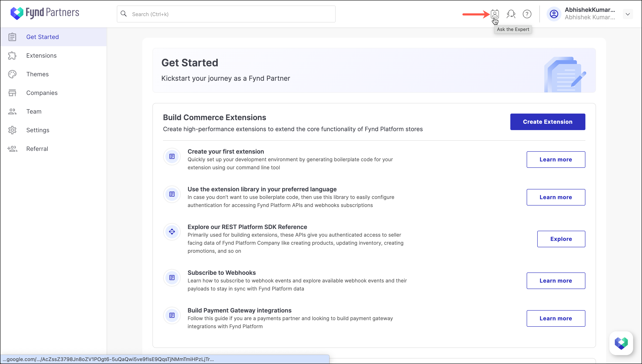The image size is (642, 364).
Task: Click the Payment Gateway document icon
Action: (x=172, y=315)
